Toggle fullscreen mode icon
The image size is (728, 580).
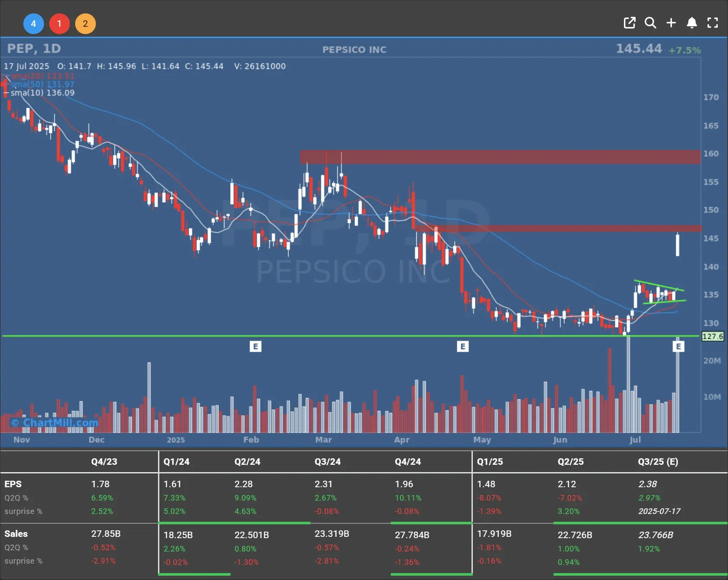pyautogui.click(x=712, y=23)
